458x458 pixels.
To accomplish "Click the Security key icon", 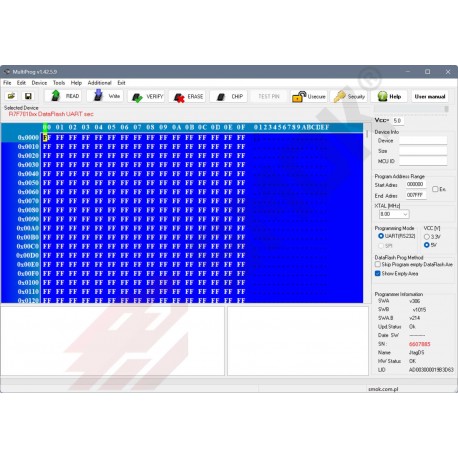I will click(339, 97).
